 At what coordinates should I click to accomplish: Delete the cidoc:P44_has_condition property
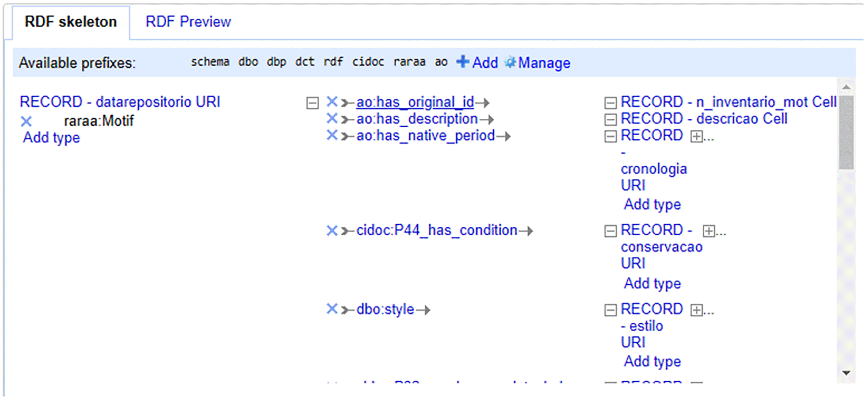coord(332,230)
